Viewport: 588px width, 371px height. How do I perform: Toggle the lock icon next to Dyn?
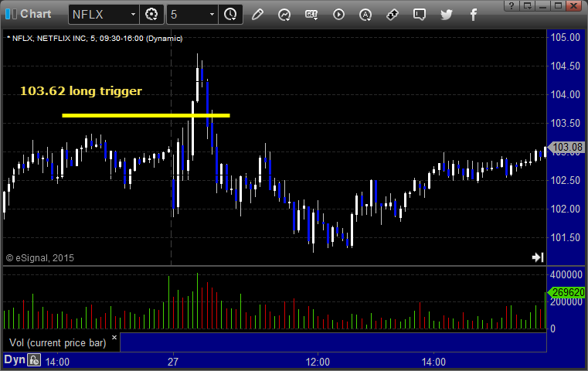click(x=34, y=360)
